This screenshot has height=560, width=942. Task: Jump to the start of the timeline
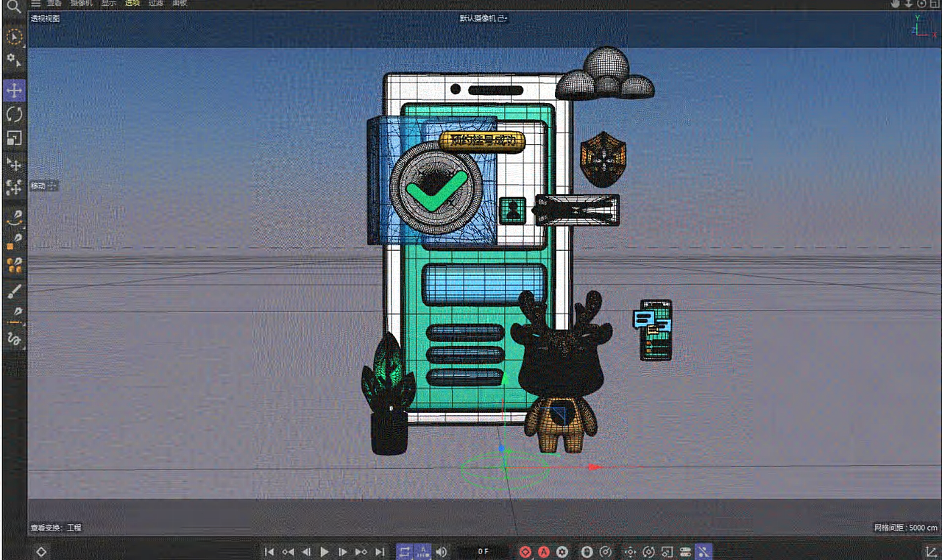[x=269, y=552]
